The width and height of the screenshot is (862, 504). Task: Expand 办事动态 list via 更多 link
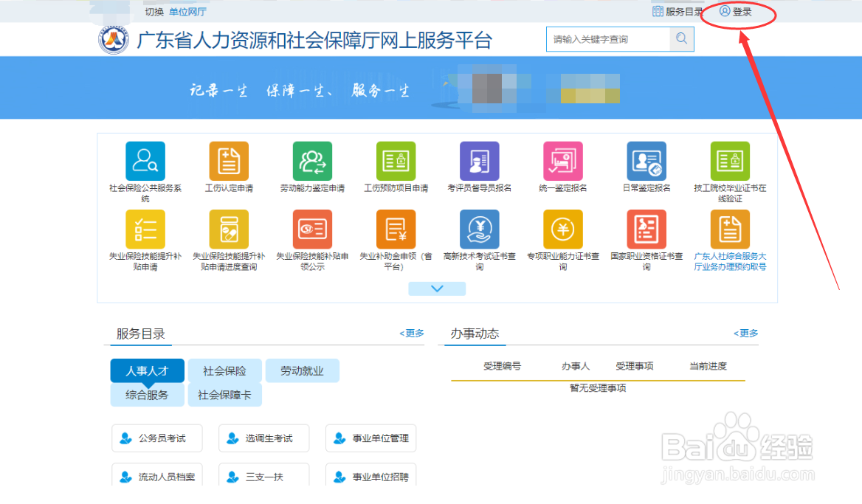point(745,333)
